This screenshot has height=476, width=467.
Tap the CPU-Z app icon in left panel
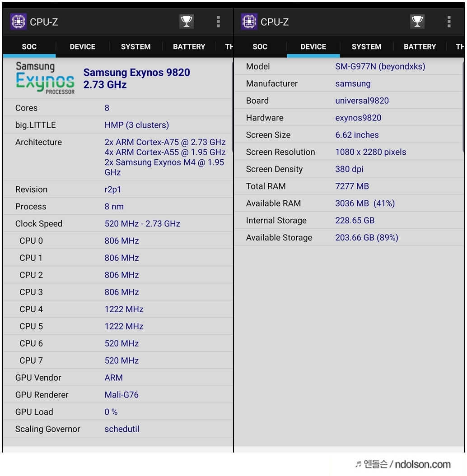pyautogui.click(x=18, y=22)
